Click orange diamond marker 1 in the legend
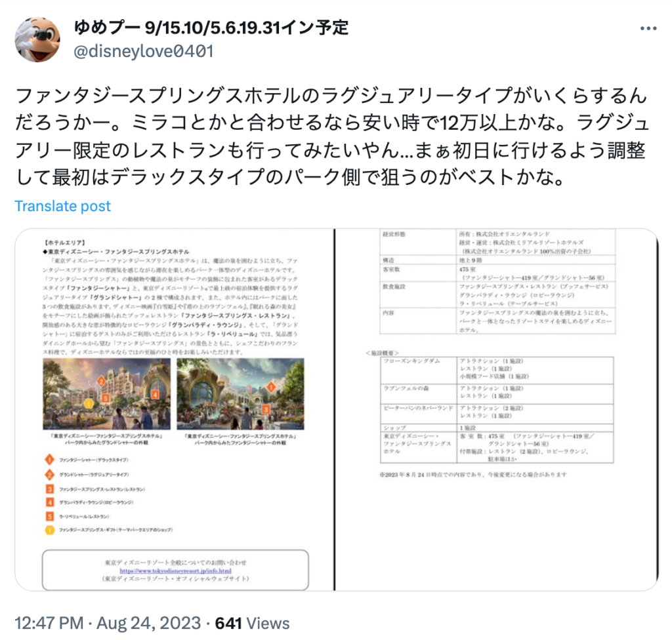 click(50, 460)
